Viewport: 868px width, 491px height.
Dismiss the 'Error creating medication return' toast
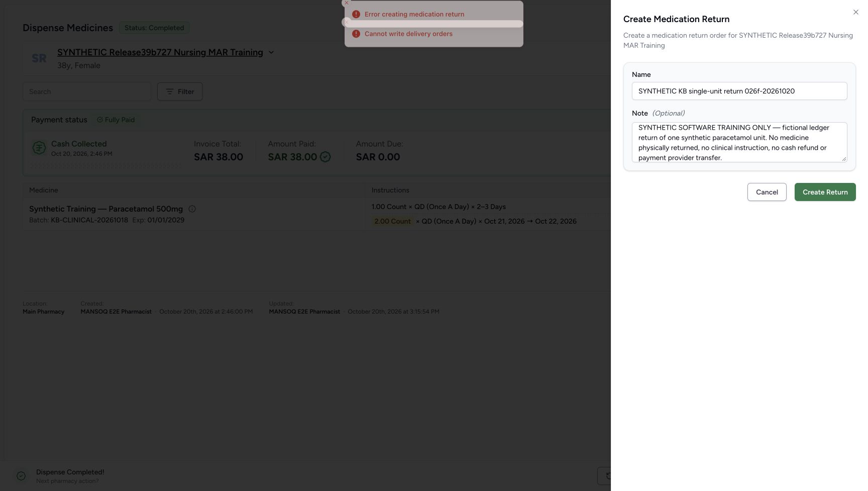tap(347, 3)
